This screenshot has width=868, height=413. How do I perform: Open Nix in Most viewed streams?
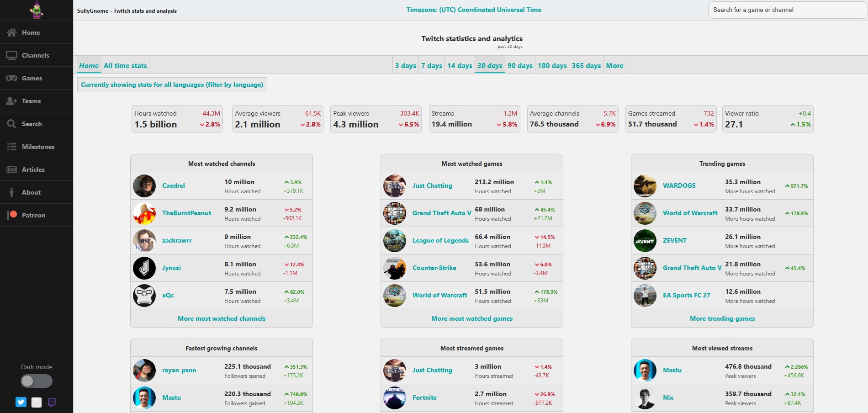point(668,397)
